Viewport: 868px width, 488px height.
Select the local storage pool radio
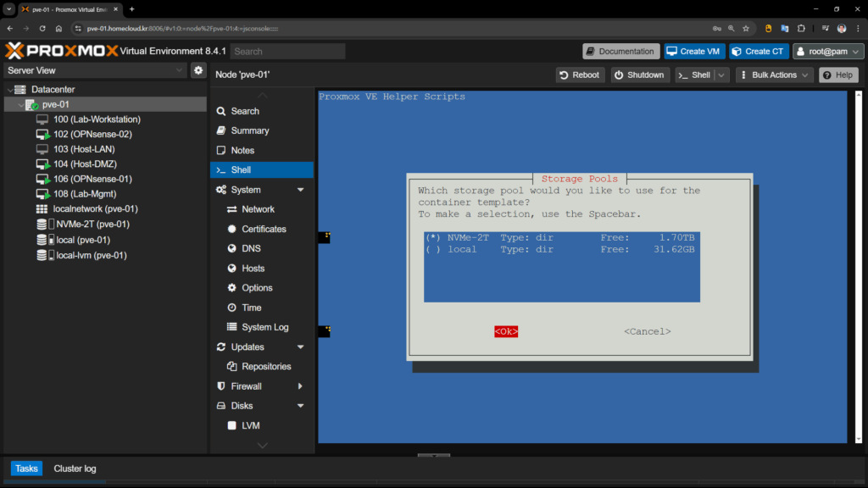[432, 250]
